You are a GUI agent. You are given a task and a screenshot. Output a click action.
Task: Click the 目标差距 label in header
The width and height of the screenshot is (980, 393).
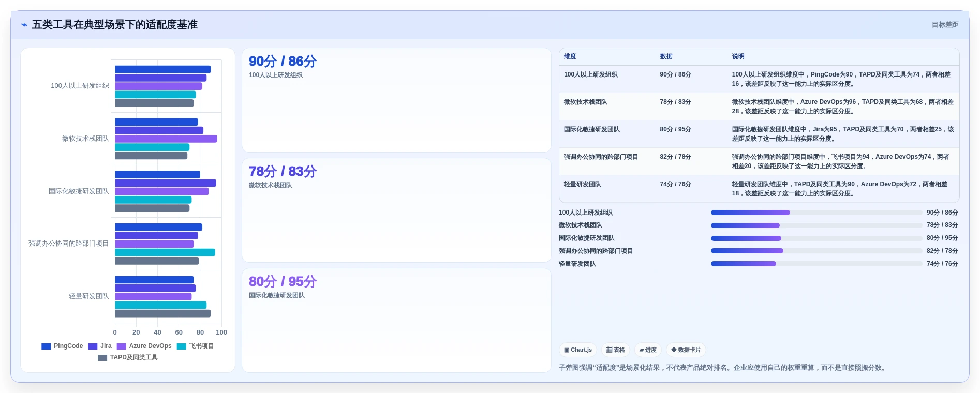tap(945, 25)
